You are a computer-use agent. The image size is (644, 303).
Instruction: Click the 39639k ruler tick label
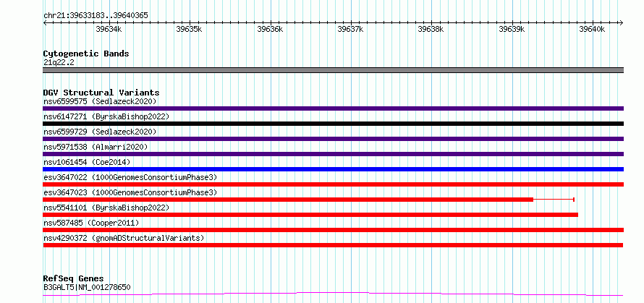pyautogui.click(x=512, y=29)
